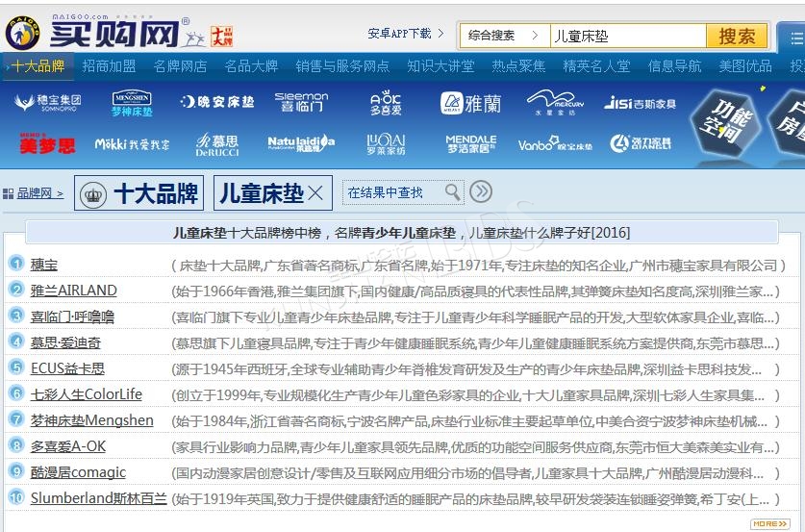
Task: Click the 儿童床垫十大品牌榜中榜 title bar
Action: point(401,233)
